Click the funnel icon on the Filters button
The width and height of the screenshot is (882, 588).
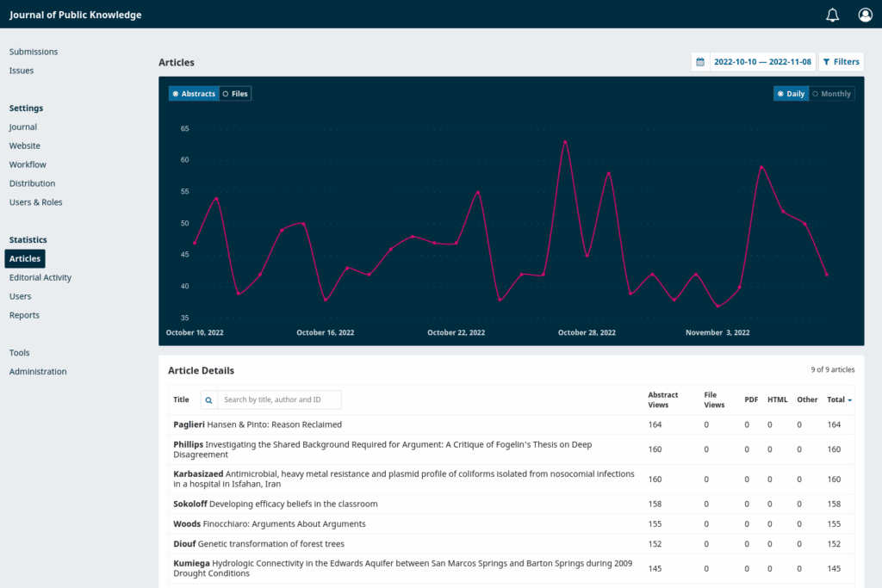point(829,61)
